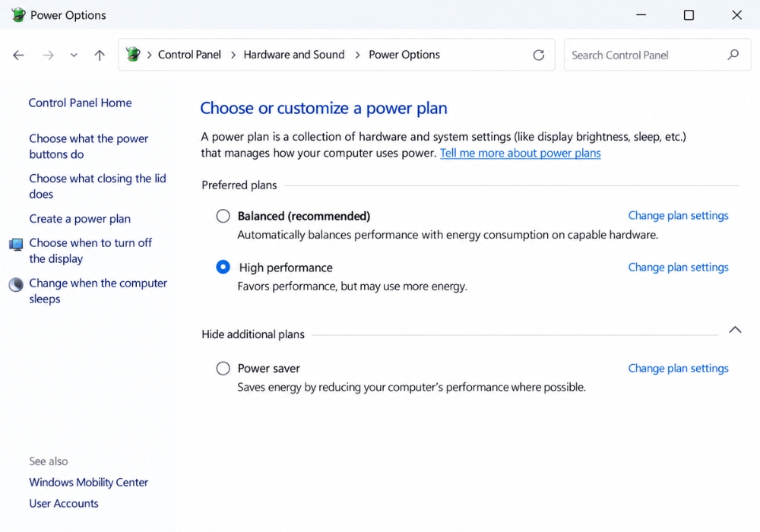Go back using the back arrow
The height and width of the screenshot is (532, 760).
pyautogui.click(x=18, y=55)
